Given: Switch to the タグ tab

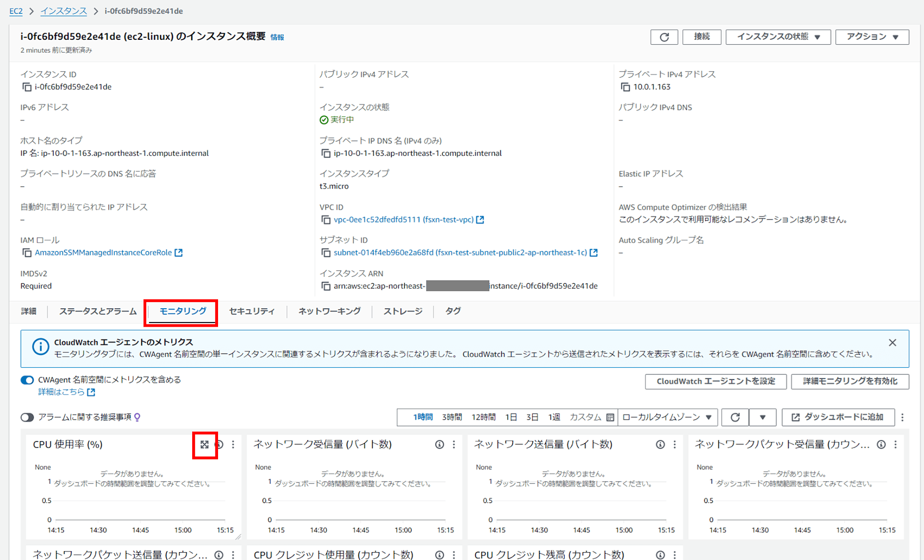Looking at the screenshot, I should 453,311.
